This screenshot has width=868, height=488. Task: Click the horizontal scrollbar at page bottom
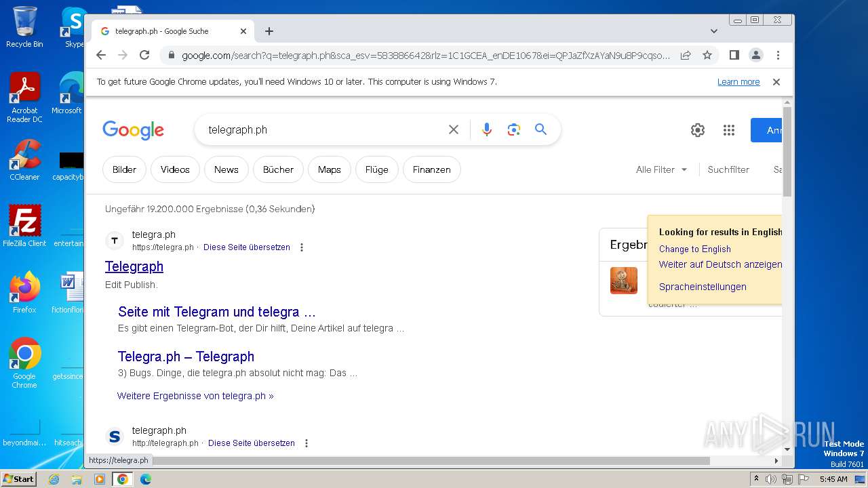pyautogui.click(x=431, y=460)
